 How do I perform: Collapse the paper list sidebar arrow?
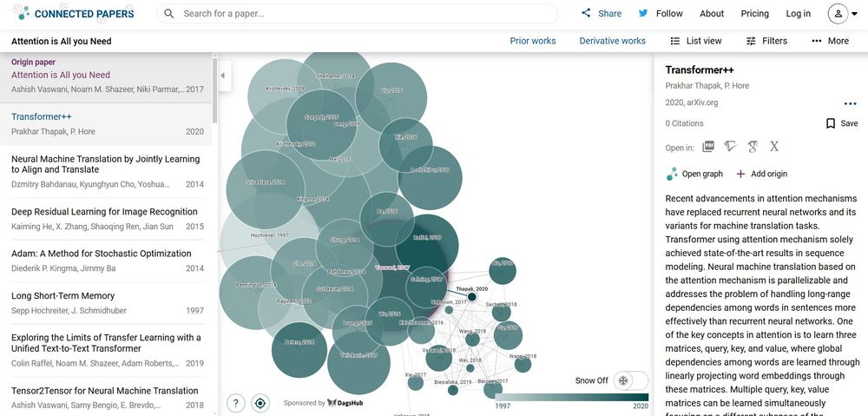(x=222, y=76)
